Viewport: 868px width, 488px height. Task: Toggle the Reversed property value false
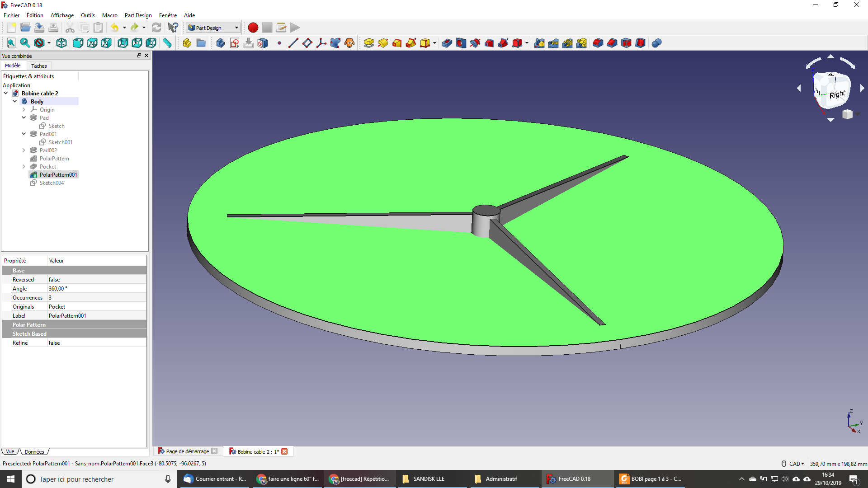pos(97,280)
